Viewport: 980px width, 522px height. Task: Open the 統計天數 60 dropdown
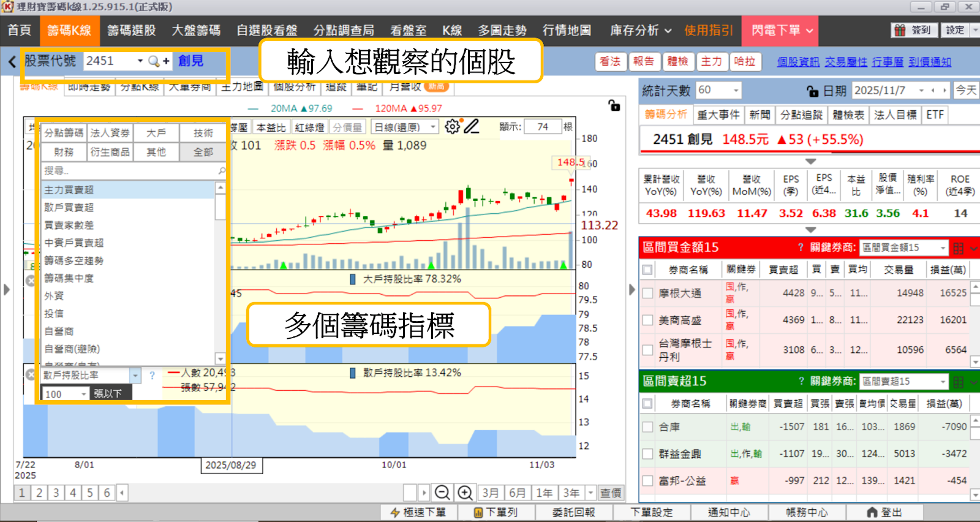pyautogui.click(x=736, y=91)
